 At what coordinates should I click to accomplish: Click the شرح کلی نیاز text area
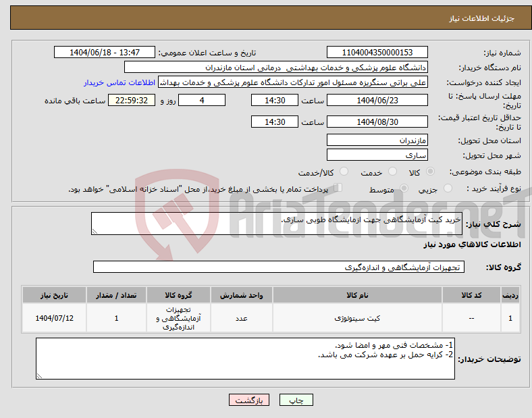click(x=277, y=224)
